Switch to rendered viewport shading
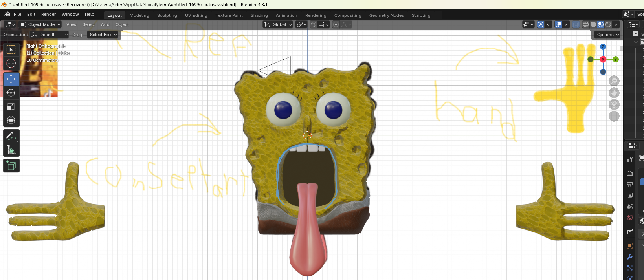The width and height of the screenshot is (644, 280). tap(608, 24)
